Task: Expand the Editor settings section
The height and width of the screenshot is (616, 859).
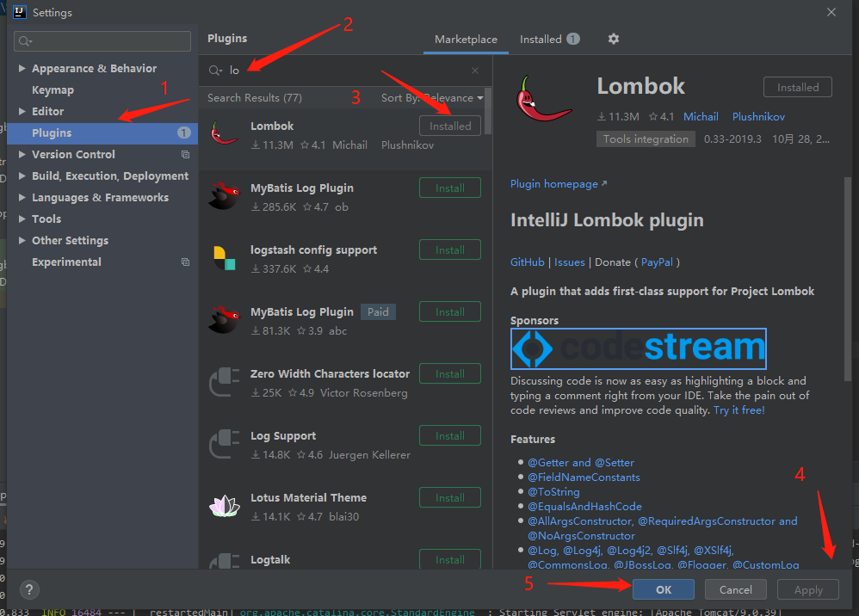Action: 22,111
